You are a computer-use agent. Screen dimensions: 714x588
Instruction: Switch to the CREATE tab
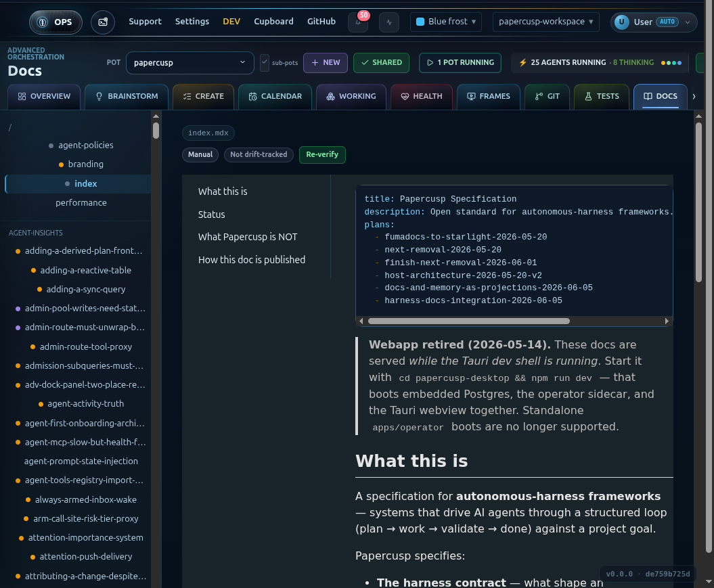(x=204, y=97)
